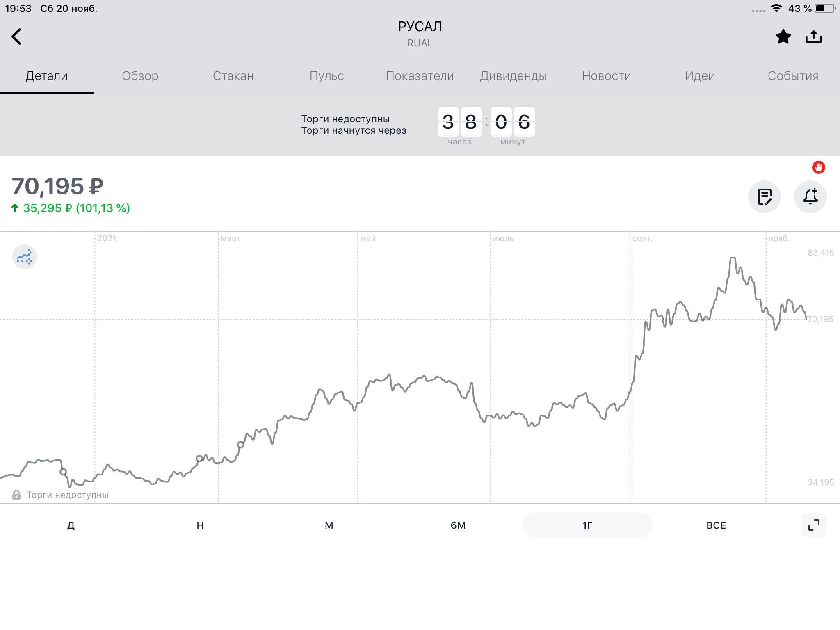The image size is (840, 630).
Task: Tap the red hand warning badge
Action: 819,167
